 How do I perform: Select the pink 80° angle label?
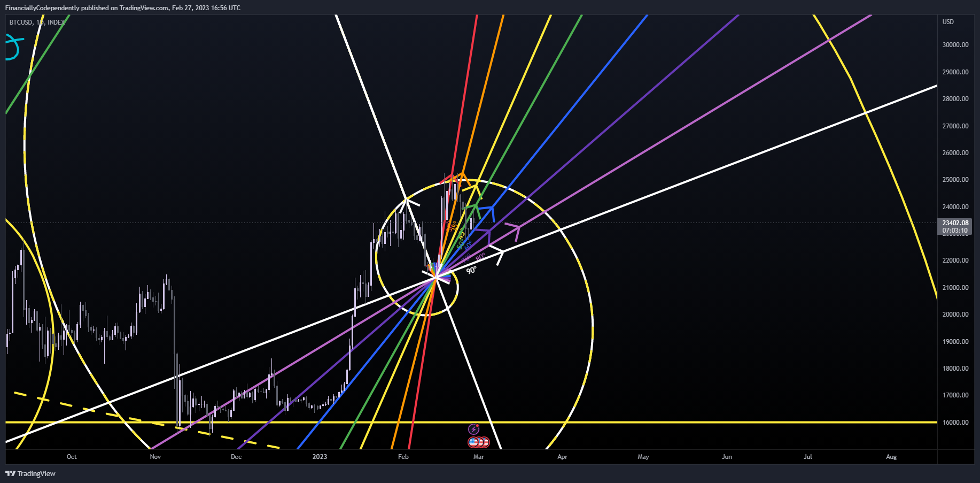pyautogui.click(x=480, y=257)
